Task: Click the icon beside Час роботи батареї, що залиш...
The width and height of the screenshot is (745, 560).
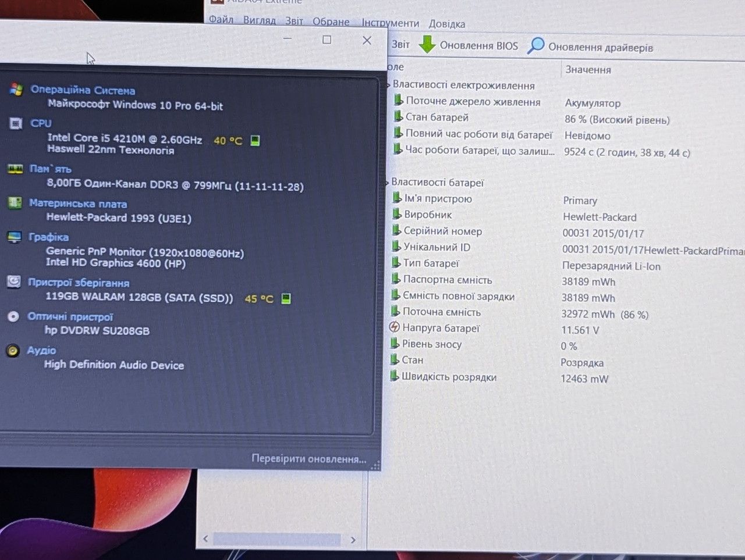Action: coord(398,149)
